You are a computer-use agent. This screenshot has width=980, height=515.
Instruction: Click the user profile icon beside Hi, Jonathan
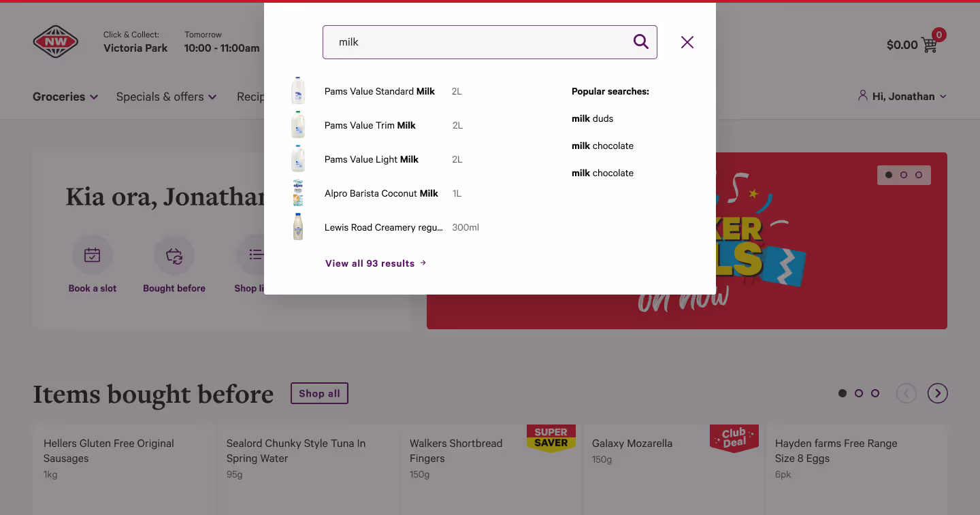(x=863, y=96)
